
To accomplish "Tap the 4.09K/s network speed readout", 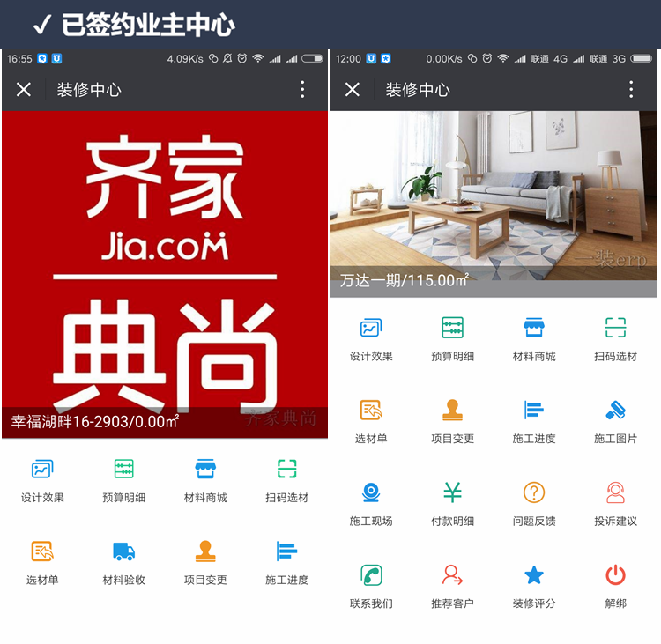I will pos(185,58).
